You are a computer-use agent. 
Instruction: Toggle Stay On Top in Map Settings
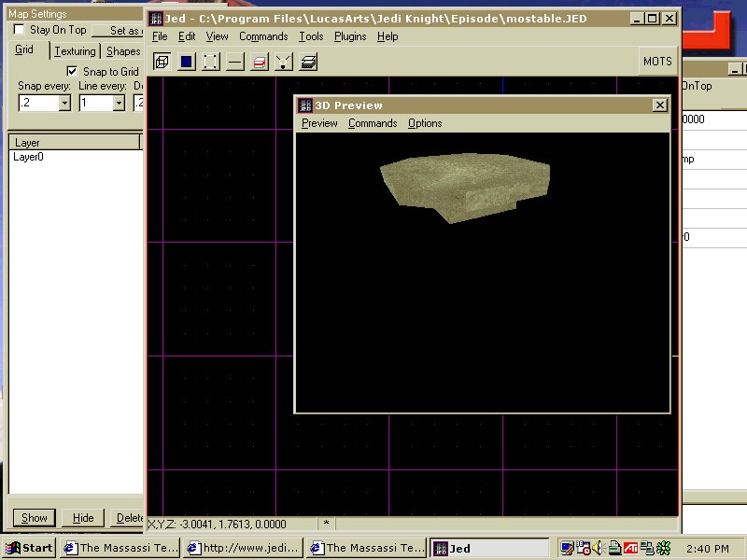(x=19, y=30)
